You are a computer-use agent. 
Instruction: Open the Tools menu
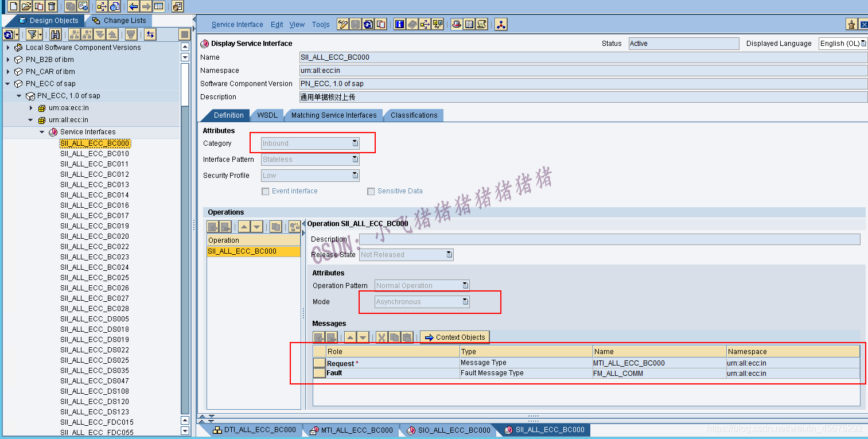pos(321,25)
